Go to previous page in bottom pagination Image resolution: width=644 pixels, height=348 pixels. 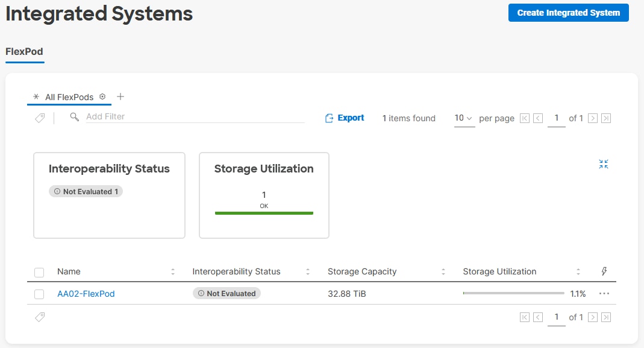[x=538, y=317]
